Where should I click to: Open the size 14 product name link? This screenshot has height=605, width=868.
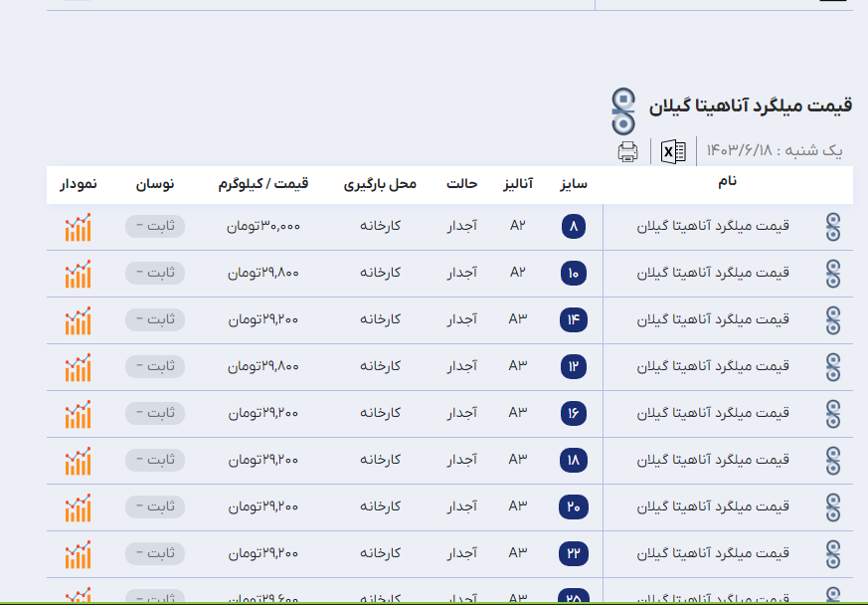pos(712,319)
